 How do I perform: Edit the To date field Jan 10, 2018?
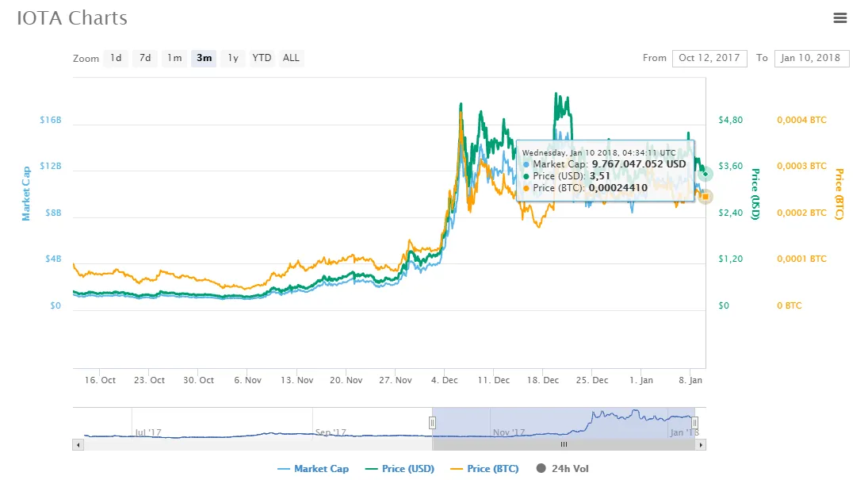click(x=812, y=58)
